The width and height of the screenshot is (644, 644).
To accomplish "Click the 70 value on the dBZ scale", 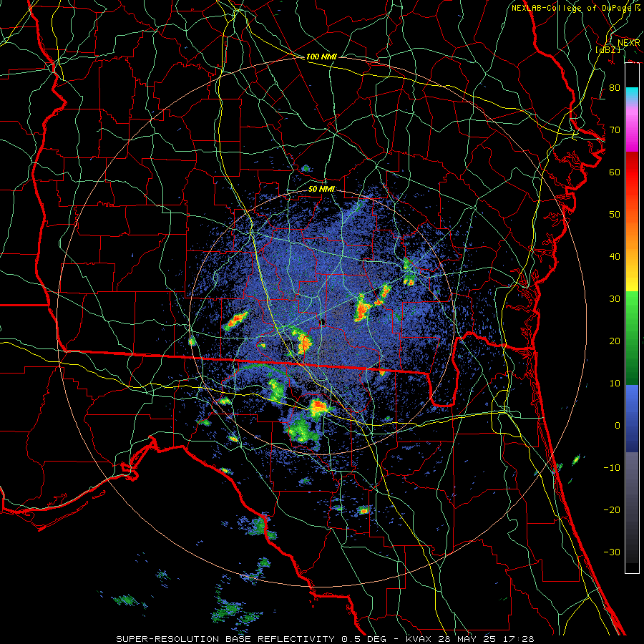I will pyautogui.click(x=615, y=130).
